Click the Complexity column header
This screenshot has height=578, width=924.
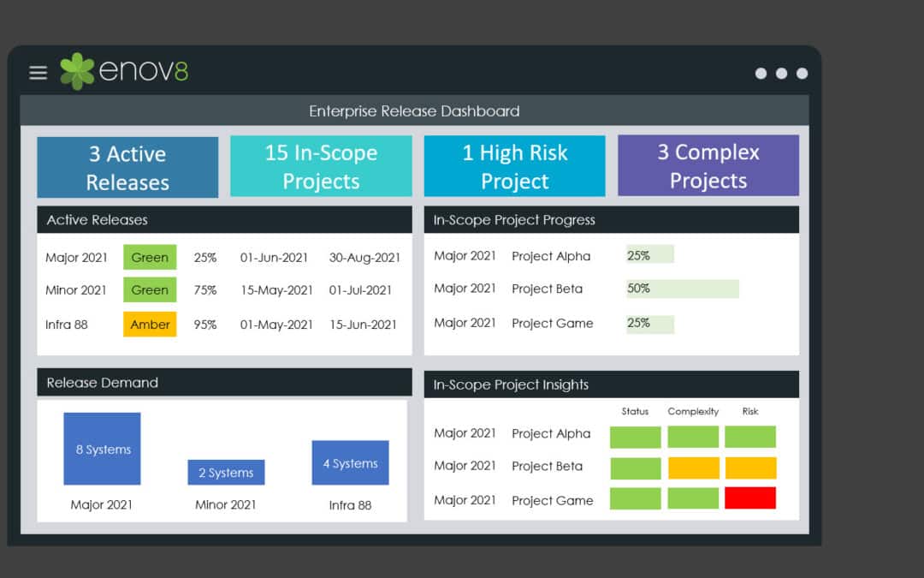[693, 411]
